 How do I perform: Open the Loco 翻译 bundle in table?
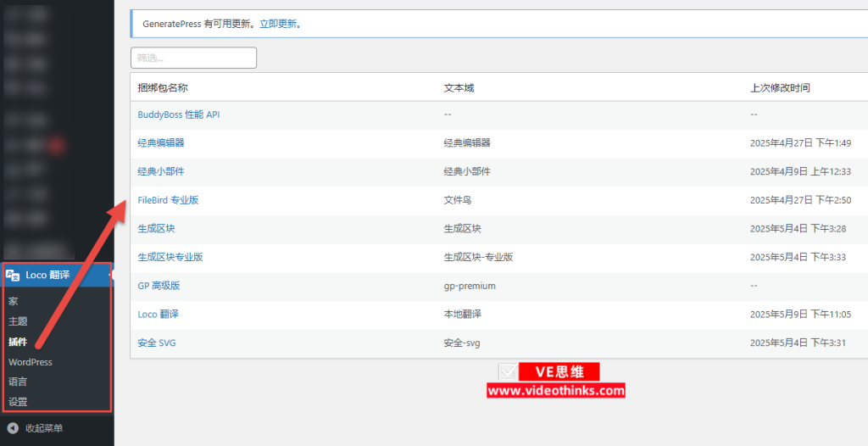pyautogui.click(x=158, y=315)
